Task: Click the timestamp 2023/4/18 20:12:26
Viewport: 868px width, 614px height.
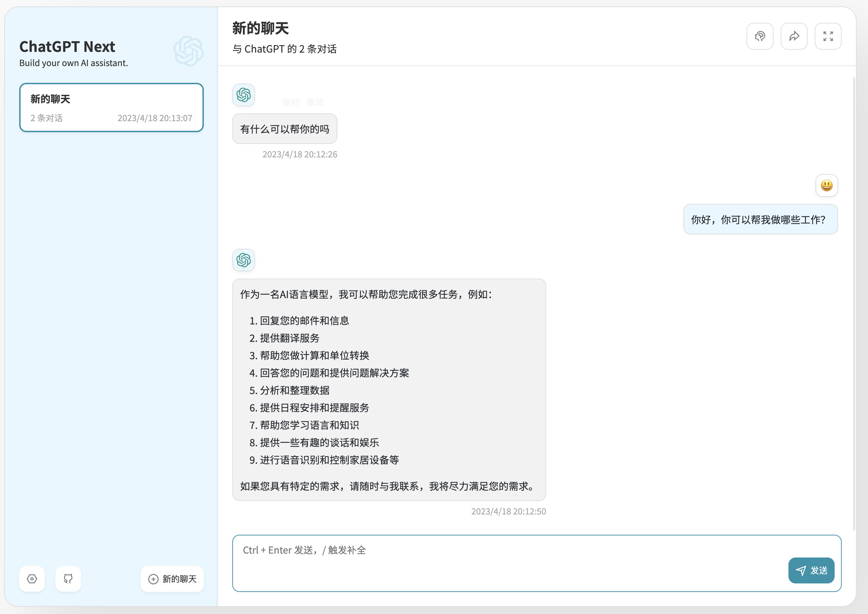Action: pos(300,154)
